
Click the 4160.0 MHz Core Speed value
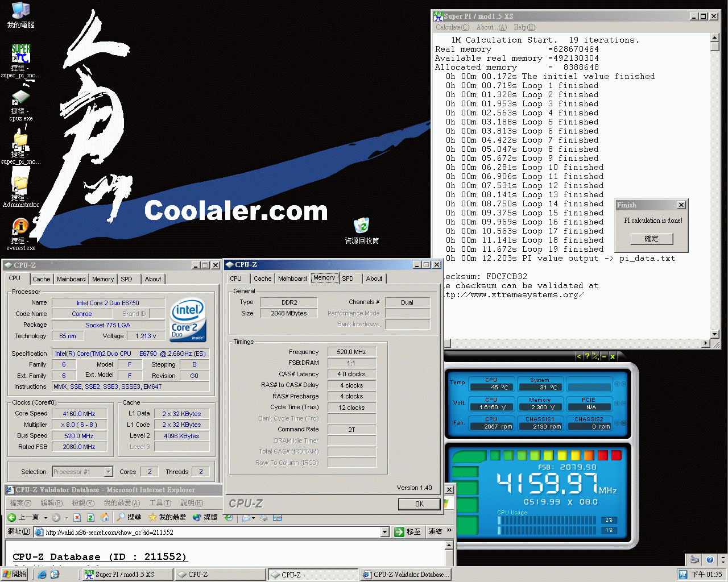click(79, 414)
